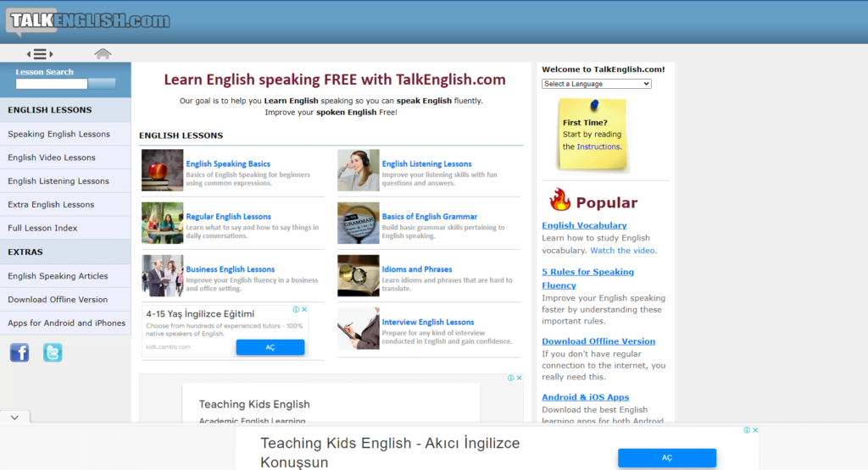Click the TalkEnglish.com logo
Image resolution: width=868 pixels, height=470 pixels.
pyautogui.click(x=87, y=21)
